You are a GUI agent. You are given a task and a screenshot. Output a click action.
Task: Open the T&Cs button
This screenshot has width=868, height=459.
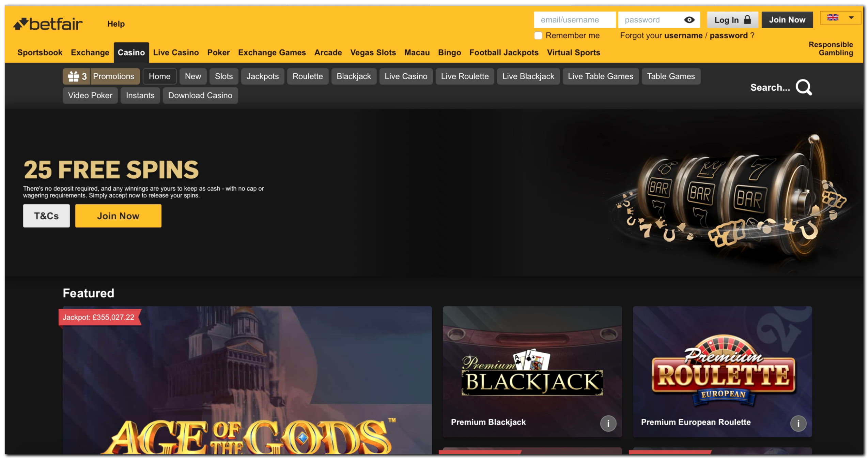46,216
